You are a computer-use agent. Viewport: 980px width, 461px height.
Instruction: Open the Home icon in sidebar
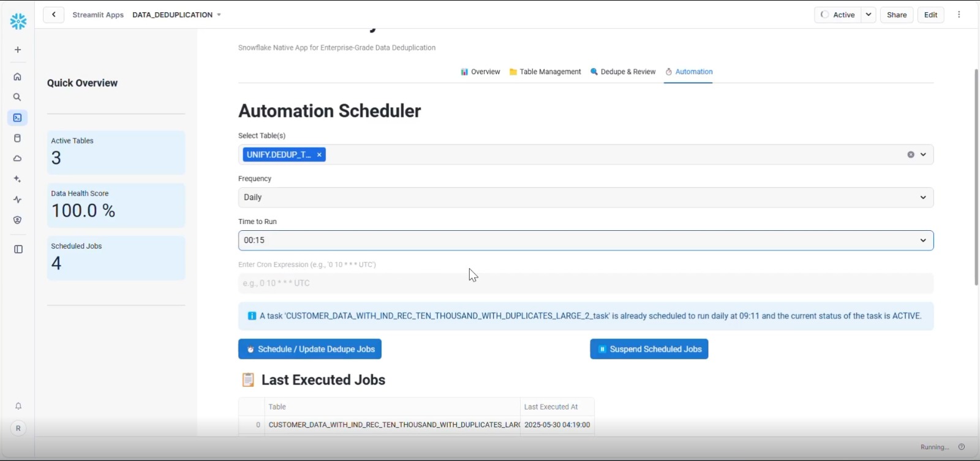tap(18, 77)
